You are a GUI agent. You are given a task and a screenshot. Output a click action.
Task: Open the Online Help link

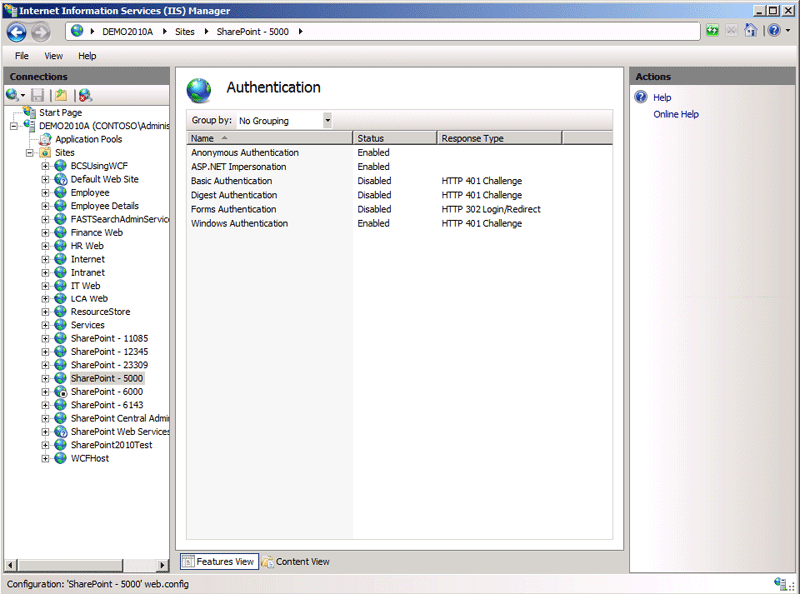pos(676,114)
